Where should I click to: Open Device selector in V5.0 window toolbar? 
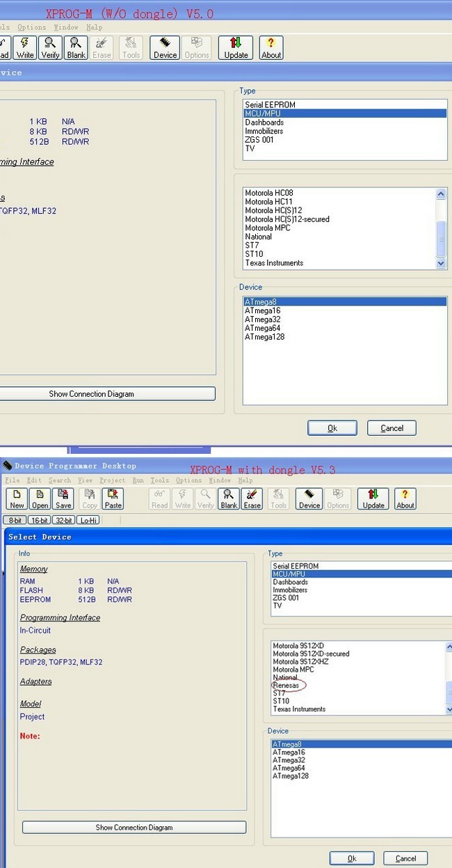165,48
